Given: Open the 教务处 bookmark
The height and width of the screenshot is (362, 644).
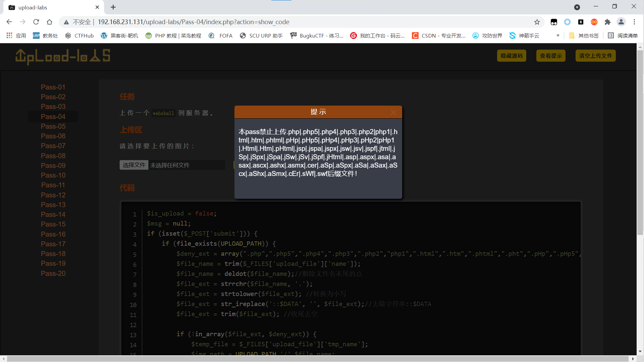Looking at the screenshot, I should tap(45, 36).
